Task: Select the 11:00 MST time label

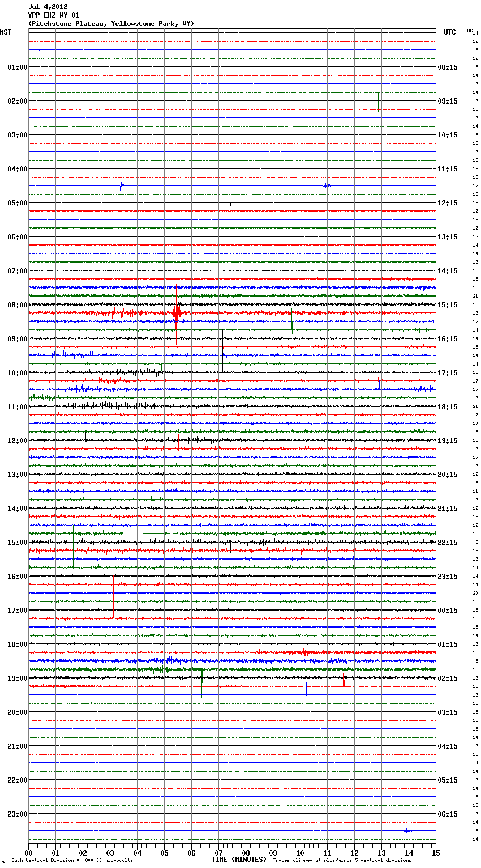Action: (17, 407)
